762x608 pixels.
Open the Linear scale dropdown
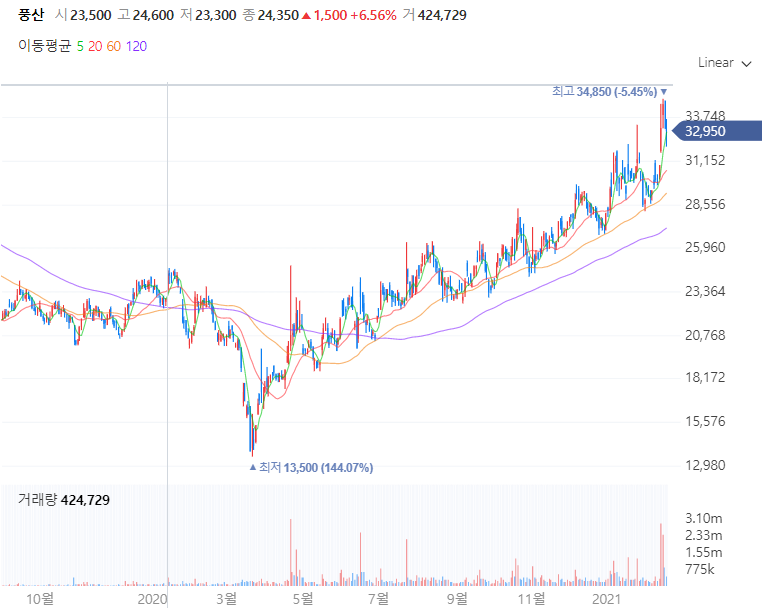coord(725,63)
